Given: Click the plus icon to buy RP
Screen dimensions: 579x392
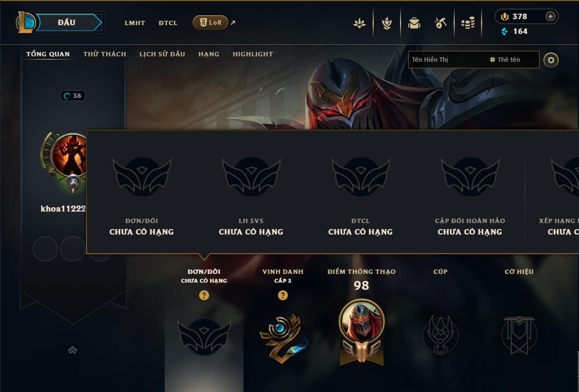Looking at the screenshot, I should click(x=550, y=16).
